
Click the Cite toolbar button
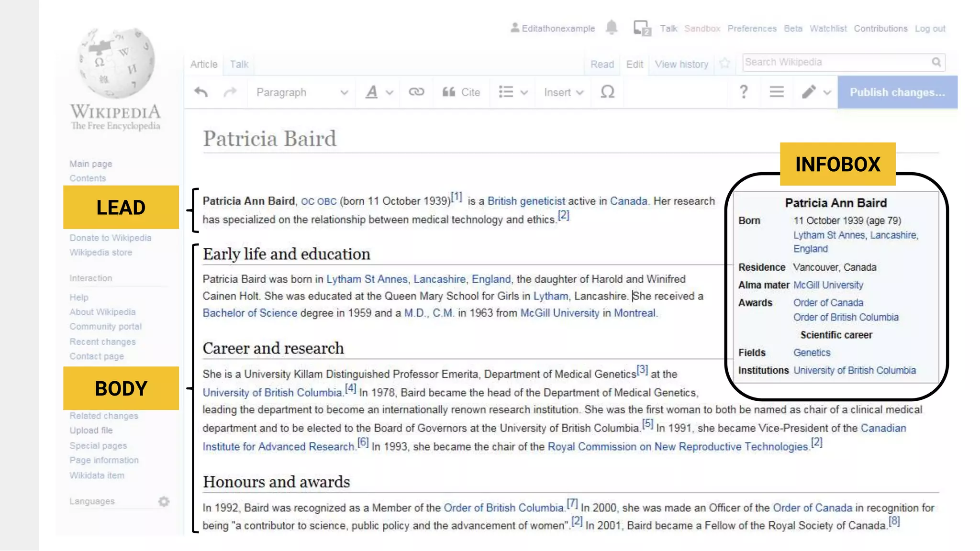tap(461, 92)
